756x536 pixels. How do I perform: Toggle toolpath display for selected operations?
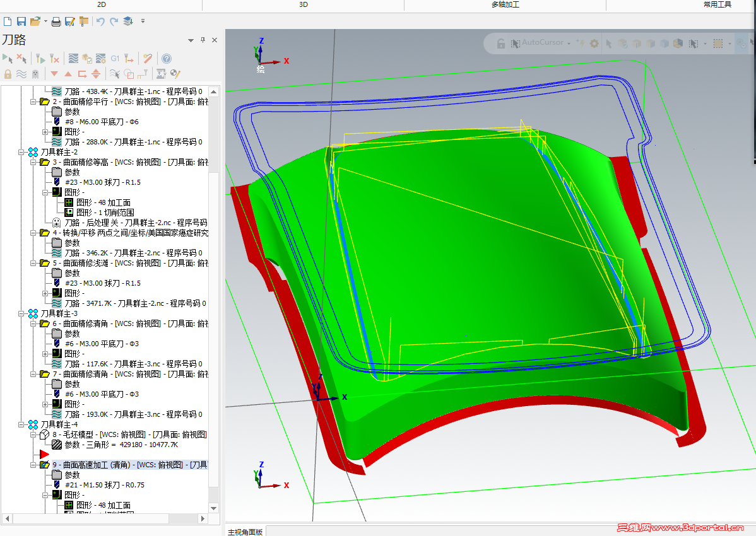pos(21,74)
